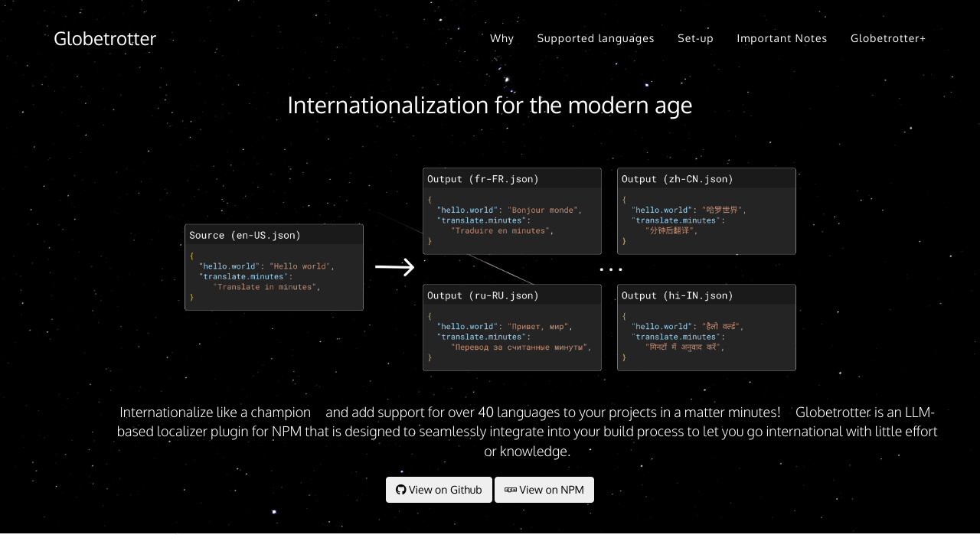Click the Output (ru-RU.json) panel header

pos(483,295)
